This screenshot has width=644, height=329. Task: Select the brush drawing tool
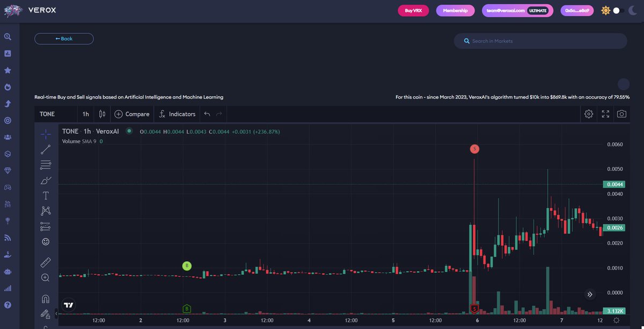(x=46, y=180)
